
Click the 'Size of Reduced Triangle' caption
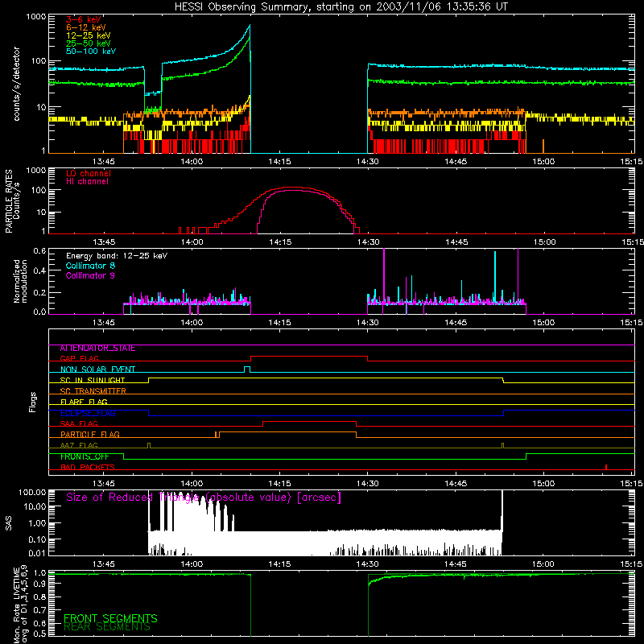point(204,497)
